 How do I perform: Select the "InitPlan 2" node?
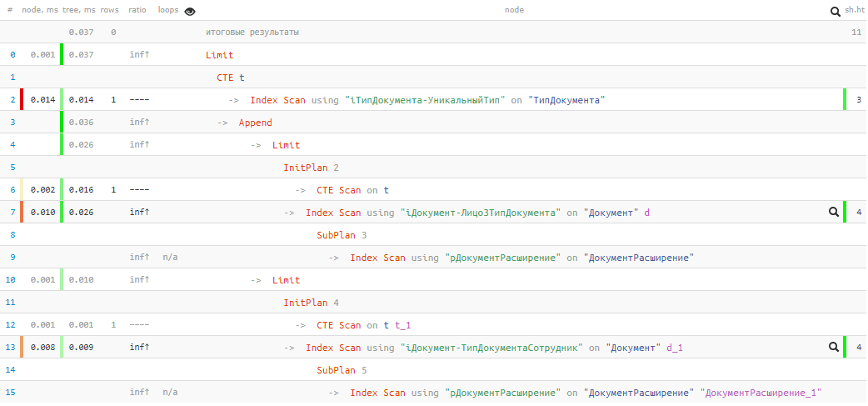coord(311,168)
